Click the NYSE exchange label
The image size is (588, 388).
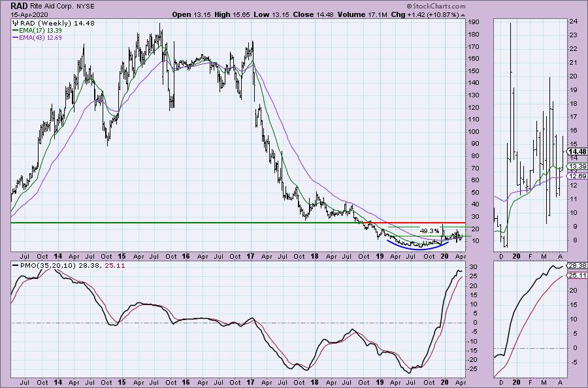coord(85,7)
